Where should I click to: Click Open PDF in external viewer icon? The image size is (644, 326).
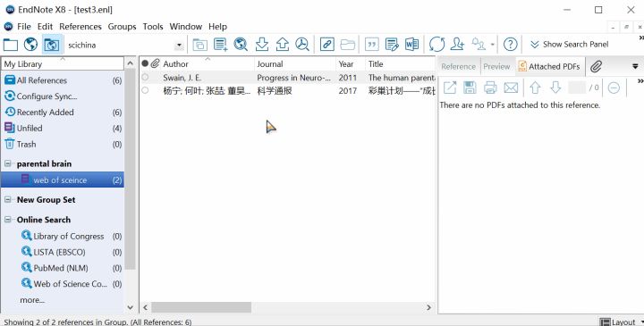450,88
